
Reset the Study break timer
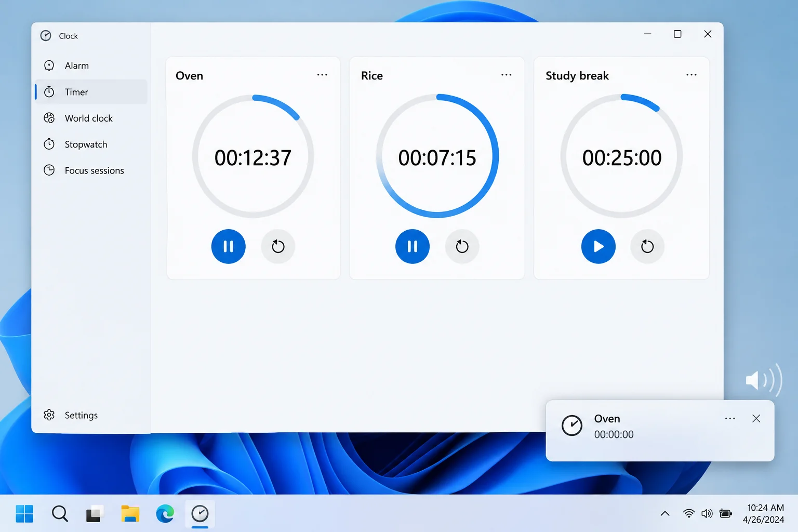coord(647,246)
